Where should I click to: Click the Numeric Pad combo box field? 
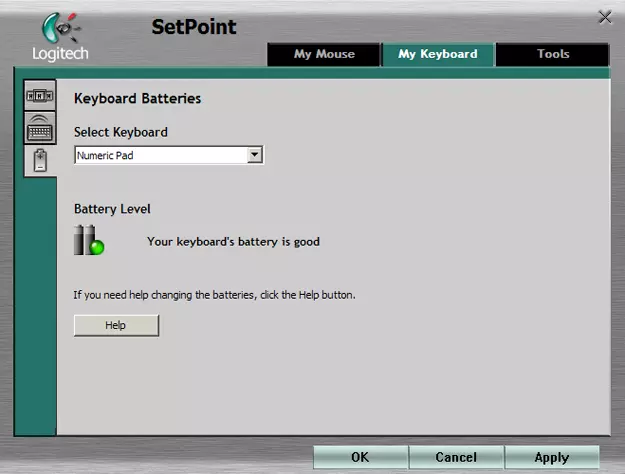(169, 155)
